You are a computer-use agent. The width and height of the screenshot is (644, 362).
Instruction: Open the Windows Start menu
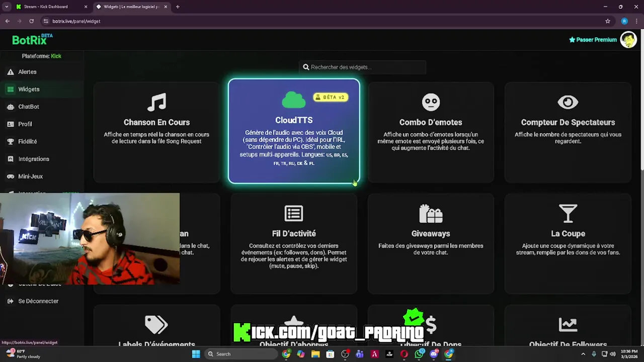(x=196, y=354)
